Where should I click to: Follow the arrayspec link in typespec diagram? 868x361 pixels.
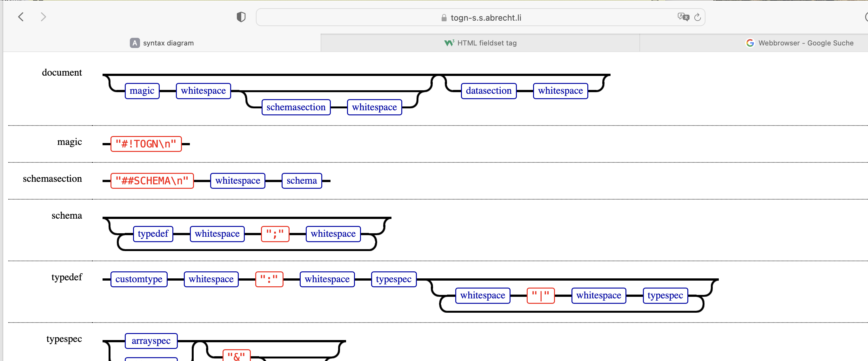tap(151, 341)
